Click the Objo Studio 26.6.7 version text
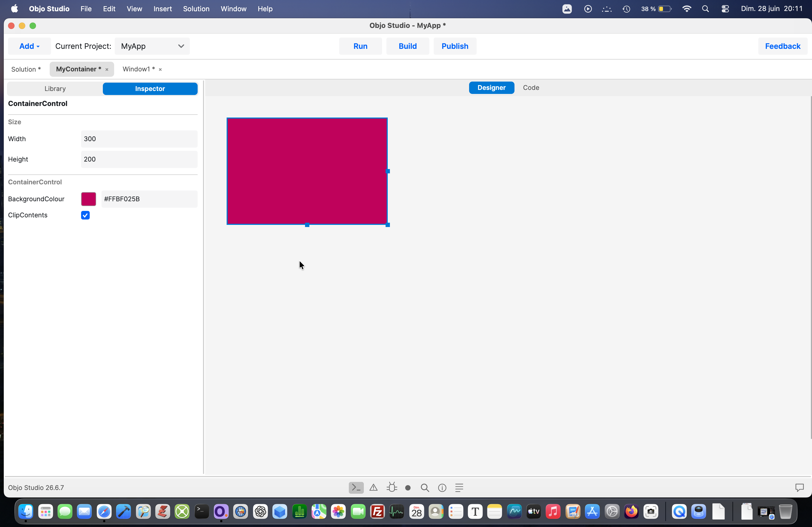 tap(36, 488)
